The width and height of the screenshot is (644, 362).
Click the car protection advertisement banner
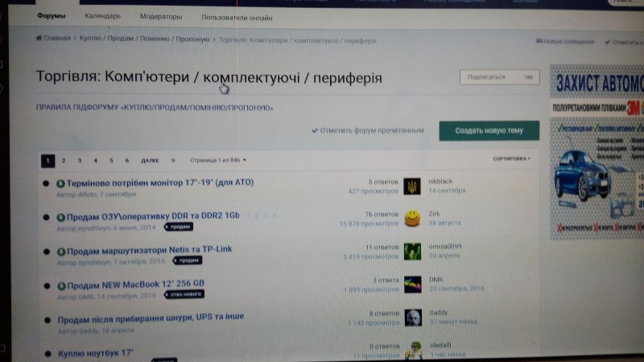[x=597, y=153]
